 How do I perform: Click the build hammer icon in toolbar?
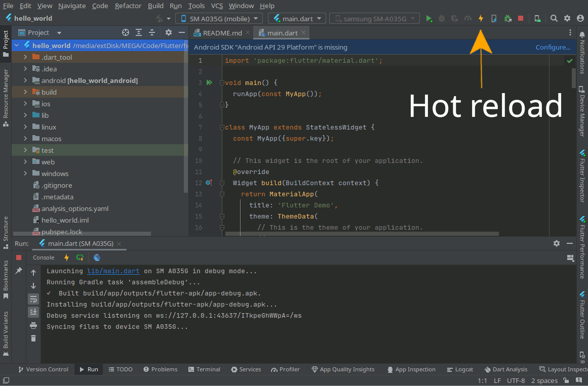[x=160, y=18]
